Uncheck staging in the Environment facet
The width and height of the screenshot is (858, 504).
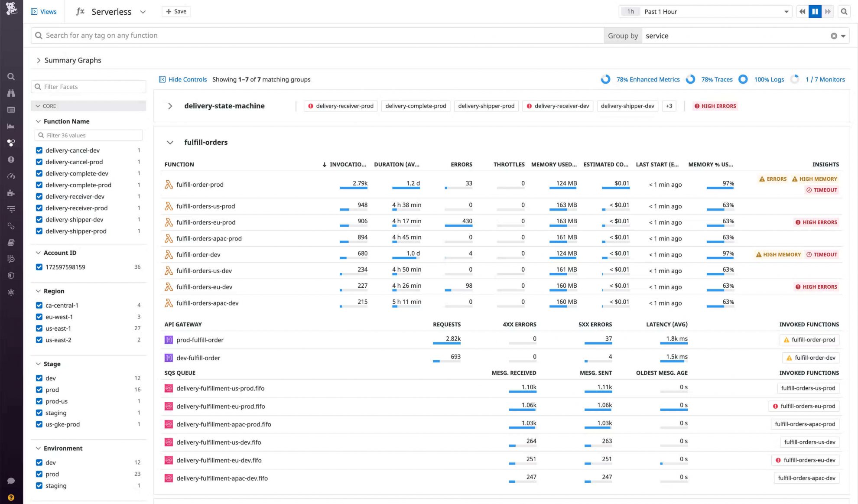[39, 485]
